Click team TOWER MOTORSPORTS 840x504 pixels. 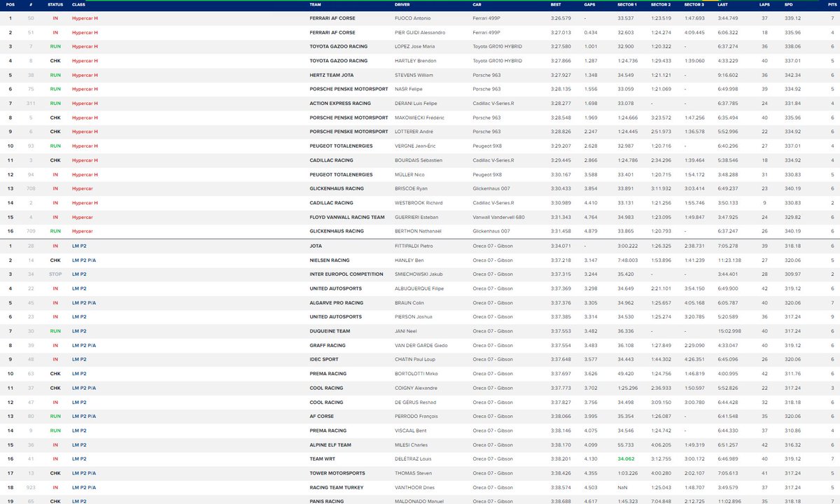point(337,473)
